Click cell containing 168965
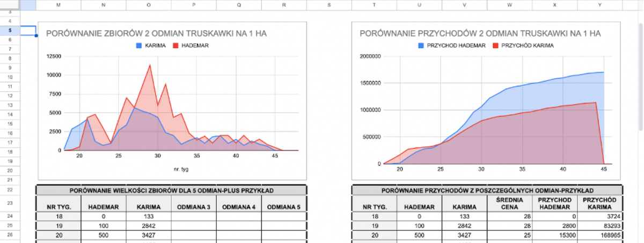Screen dimensions: 644x243 point(599,235)
